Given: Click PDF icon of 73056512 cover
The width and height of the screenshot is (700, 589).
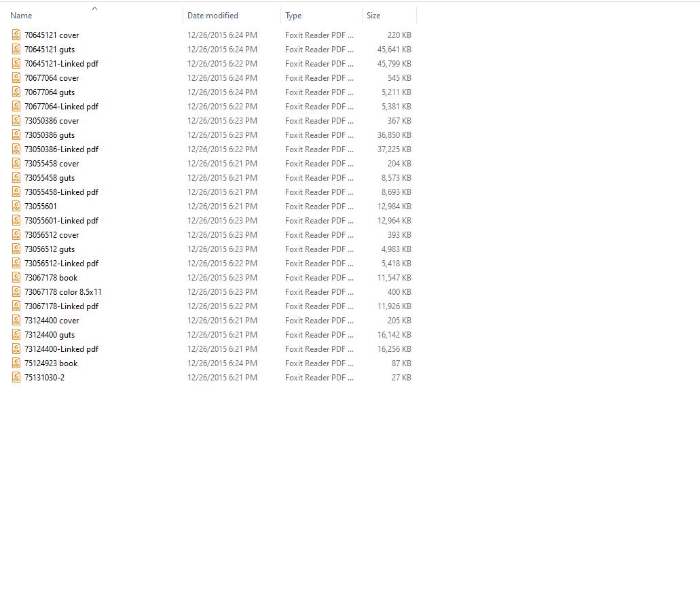Looking at the screenshot, I should 16,235.
